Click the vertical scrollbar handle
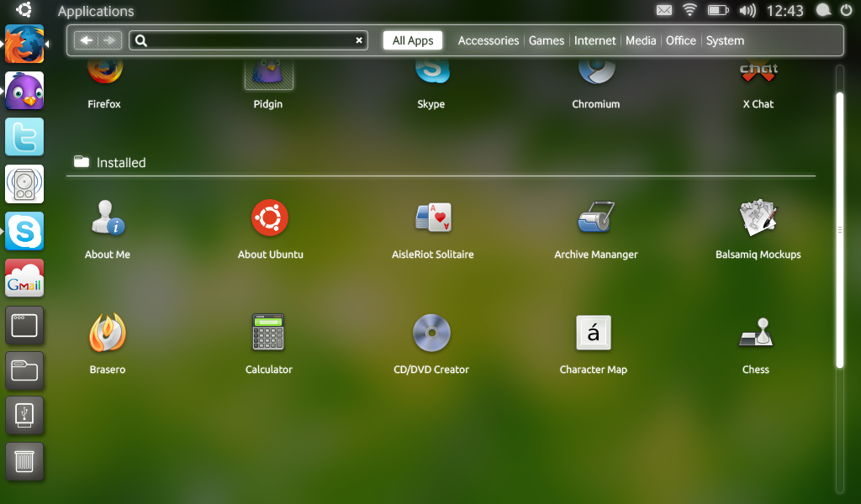The width and height of the screenshot is (861, 504). pos(840,230)
